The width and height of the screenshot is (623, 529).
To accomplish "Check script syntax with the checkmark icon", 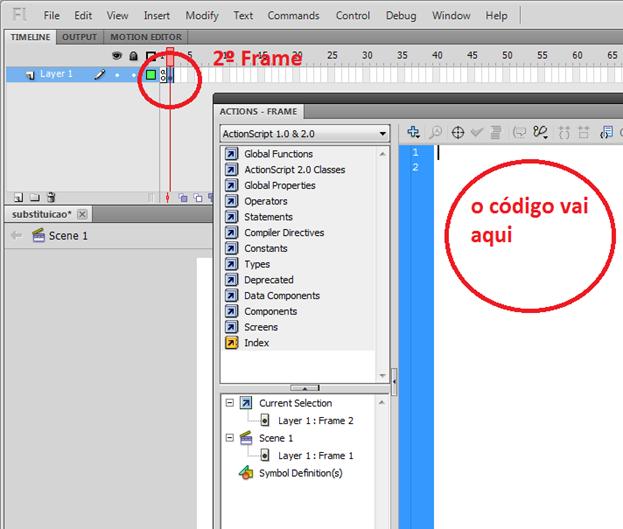I will click(x=477, y=132).
